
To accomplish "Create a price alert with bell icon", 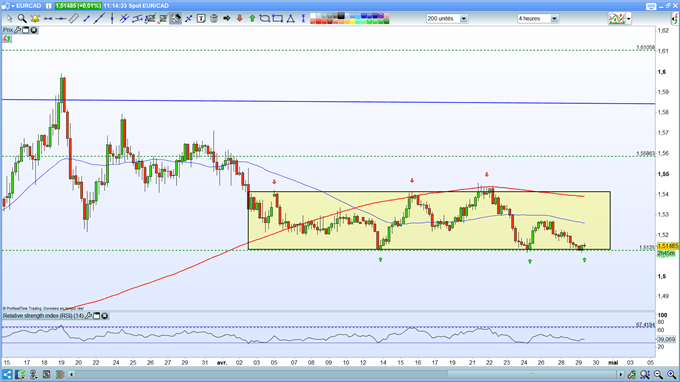I will point(35,18).
